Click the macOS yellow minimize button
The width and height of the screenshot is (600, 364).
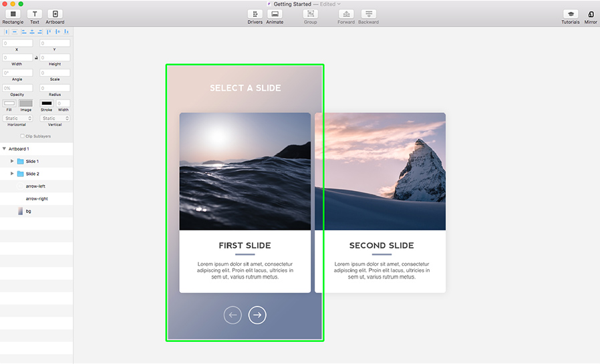tap(13, 4)
